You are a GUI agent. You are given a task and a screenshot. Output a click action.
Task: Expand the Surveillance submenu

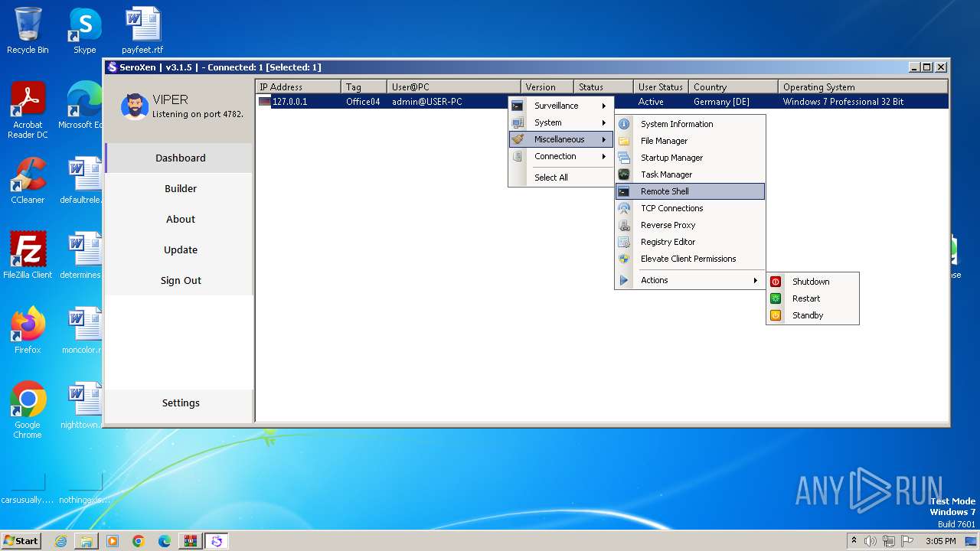point(561,106)
